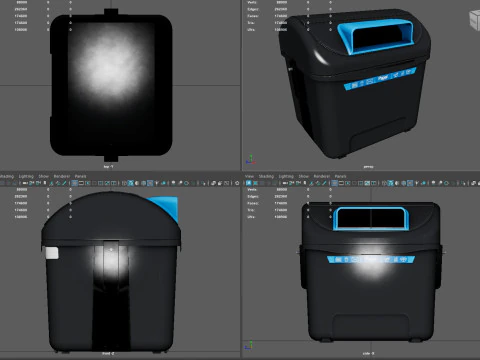
Task: Toggle Resolution Gate in front panel toolbar
Action: click(87, 183)
